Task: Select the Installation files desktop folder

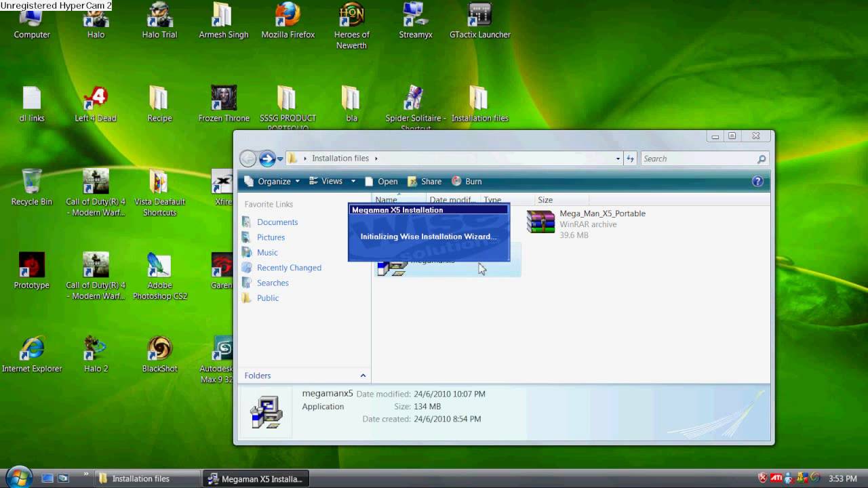Action: (x=479, y=105)
